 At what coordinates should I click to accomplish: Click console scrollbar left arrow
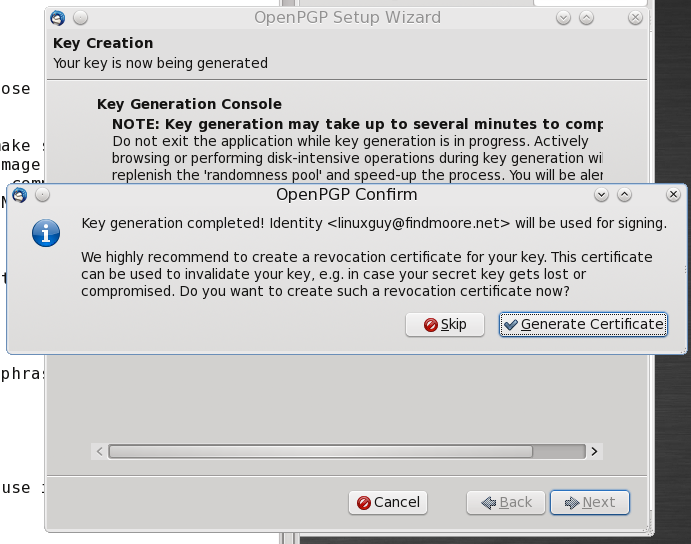[100, 451]
